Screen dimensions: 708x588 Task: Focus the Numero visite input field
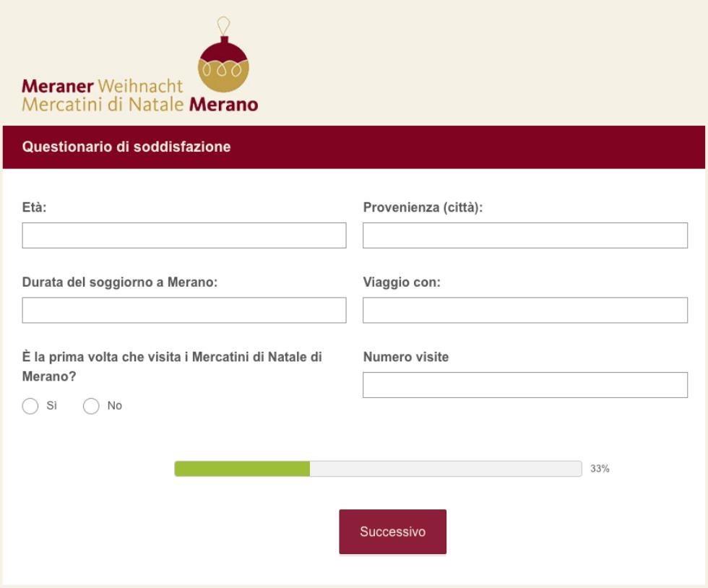tap(525, 385)
